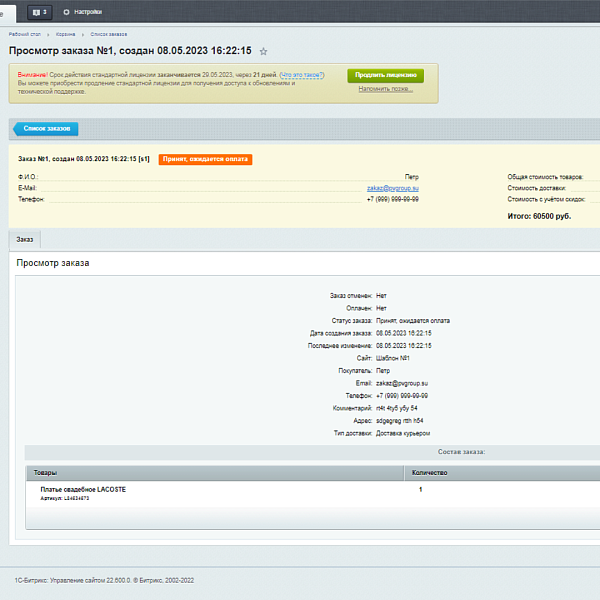
Task: Open product Платье свадебное LACOSTE
Action: tap(83, 489)
